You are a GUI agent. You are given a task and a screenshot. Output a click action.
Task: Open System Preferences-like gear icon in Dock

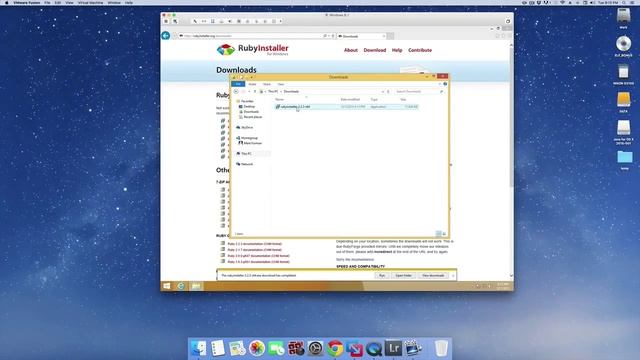[x=316, y=349]
